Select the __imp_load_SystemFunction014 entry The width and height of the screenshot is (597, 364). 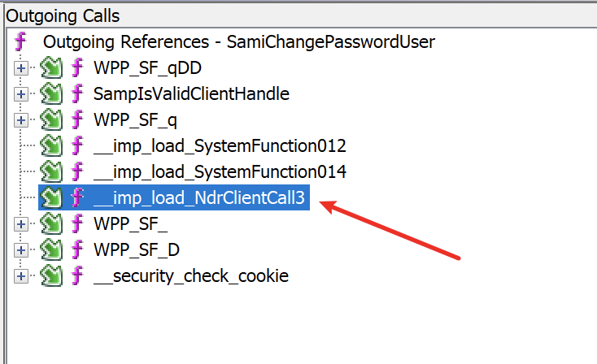[220, 172]
